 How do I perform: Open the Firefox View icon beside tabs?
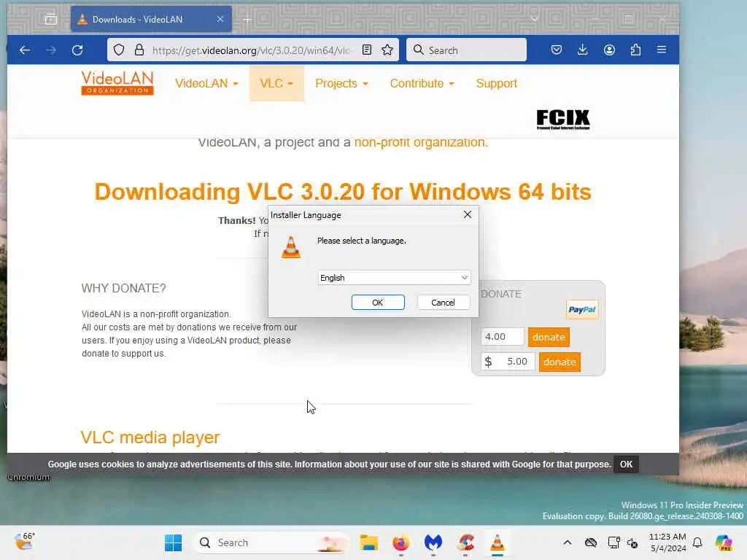[x=51, y=20]
